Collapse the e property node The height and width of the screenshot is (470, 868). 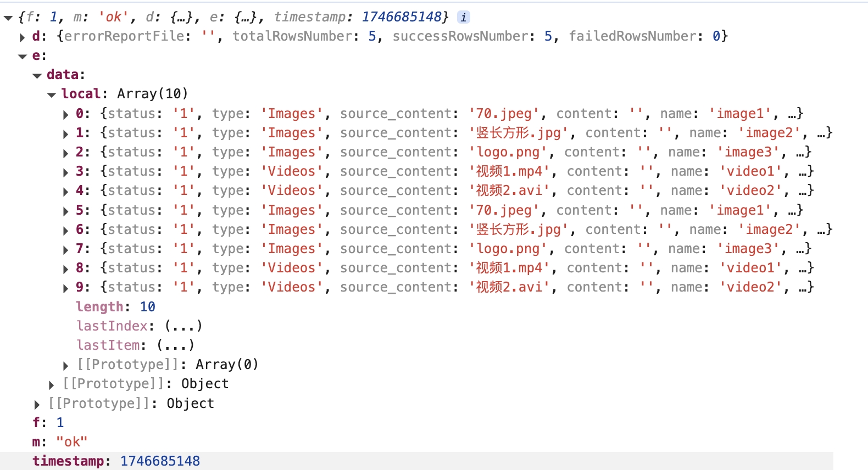[23, 57]
